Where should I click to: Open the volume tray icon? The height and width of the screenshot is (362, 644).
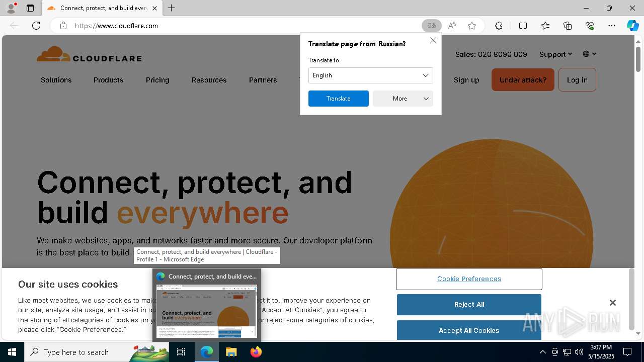tap(579, 352)
